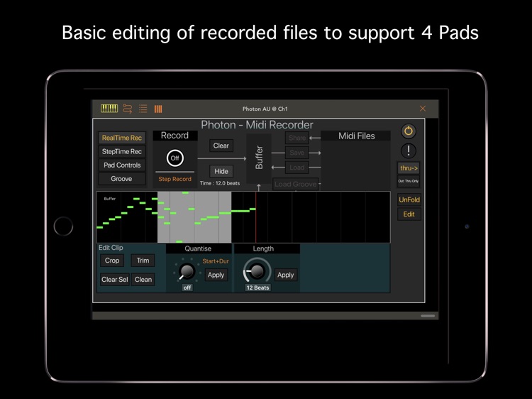Close the Photon AU window with X
This screenshot has height=399, width=532.
[423, 109]
